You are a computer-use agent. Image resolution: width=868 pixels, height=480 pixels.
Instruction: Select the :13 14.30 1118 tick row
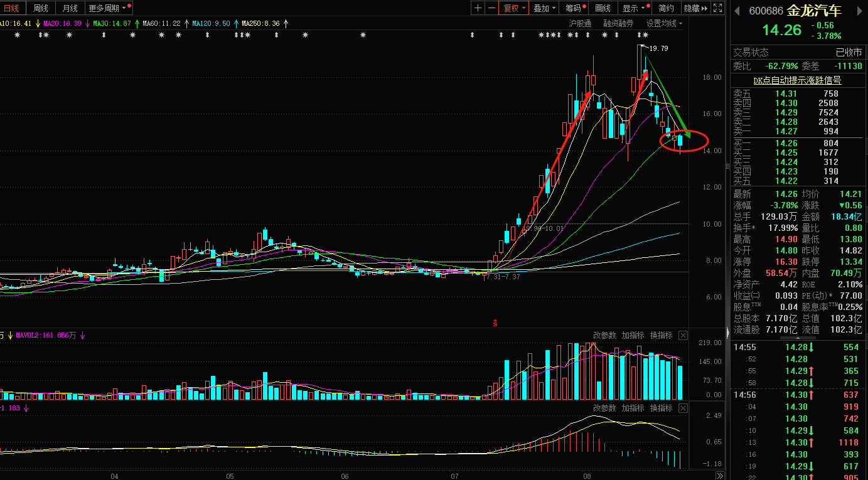[x=797, y=442]
